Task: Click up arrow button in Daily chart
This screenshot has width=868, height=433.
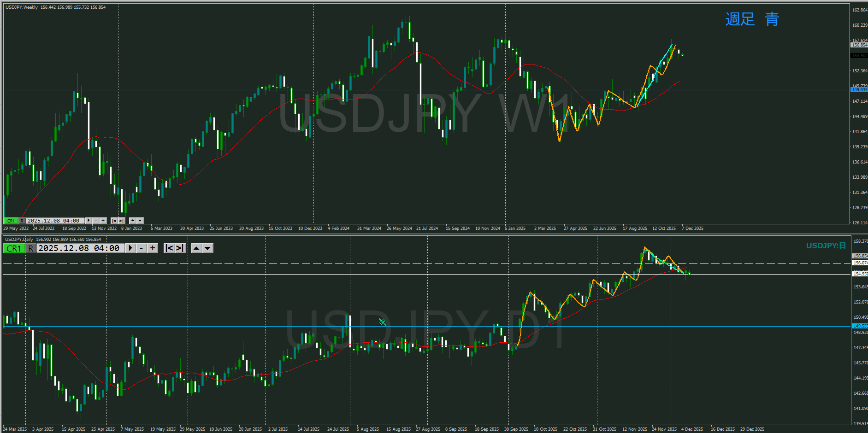Action: [196, 248]
